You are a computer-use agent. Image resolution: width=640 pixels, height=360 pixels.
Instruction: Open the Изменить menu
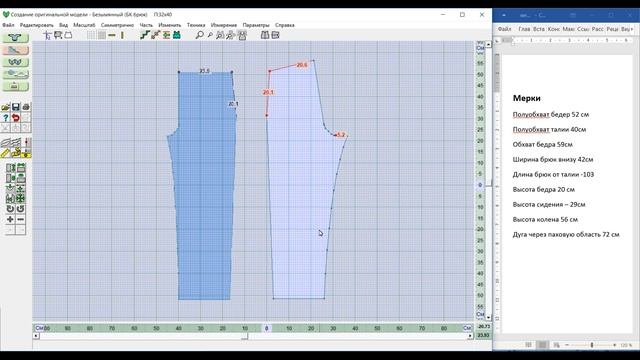coord(169,25)
